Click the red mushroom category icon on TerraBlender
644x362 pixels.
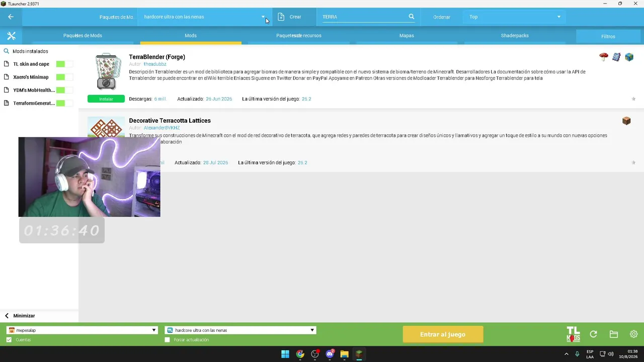pos(604,57)
